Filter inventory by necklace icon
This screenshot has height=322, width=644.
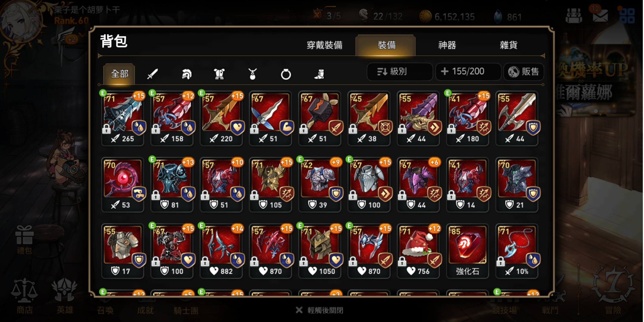pyautogui.click(x=253, y=74)
